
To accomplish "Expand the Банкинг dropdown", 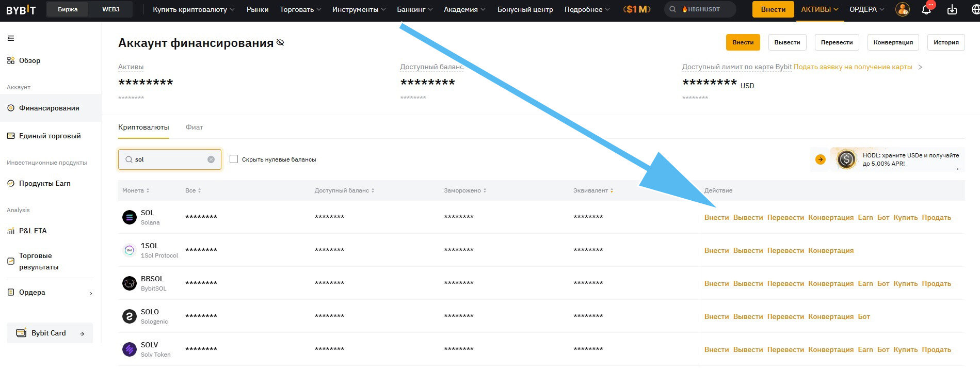I will pos(414,9).
